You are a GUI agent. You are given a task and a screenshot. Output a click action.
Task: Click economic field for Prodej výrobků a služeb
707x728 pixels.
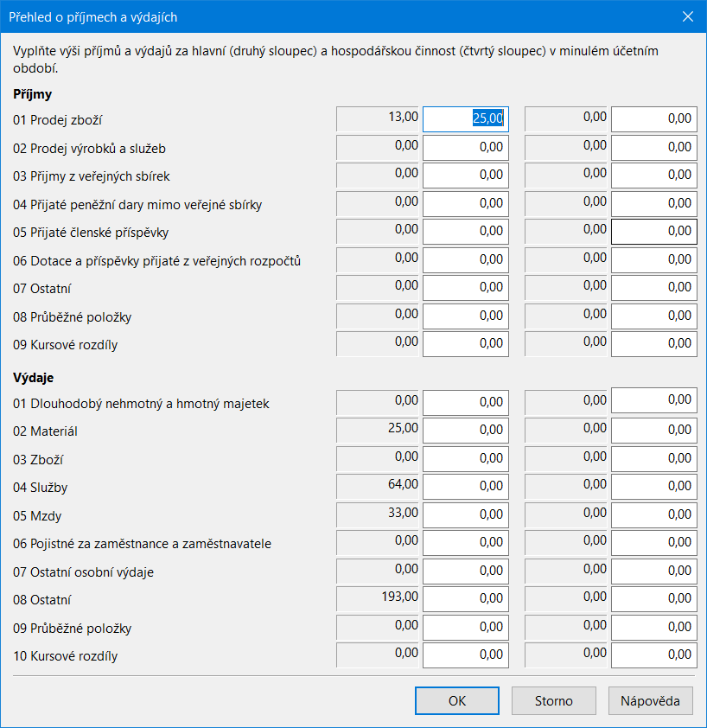[x=654, y=148]
